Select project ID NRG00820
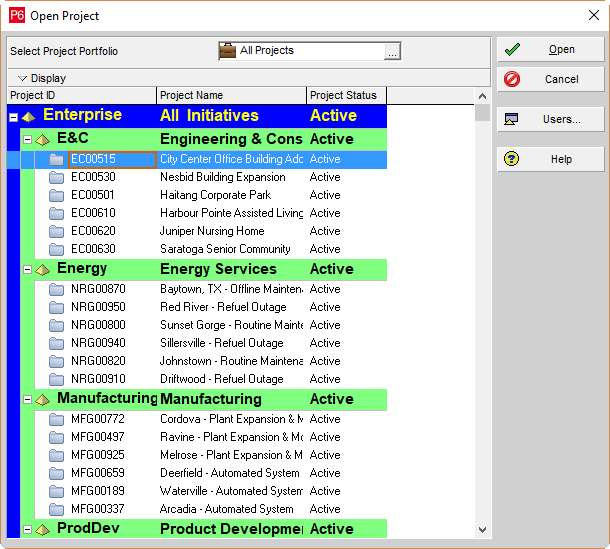The height and width of the screenshot is (549, 610). [98, 361]
